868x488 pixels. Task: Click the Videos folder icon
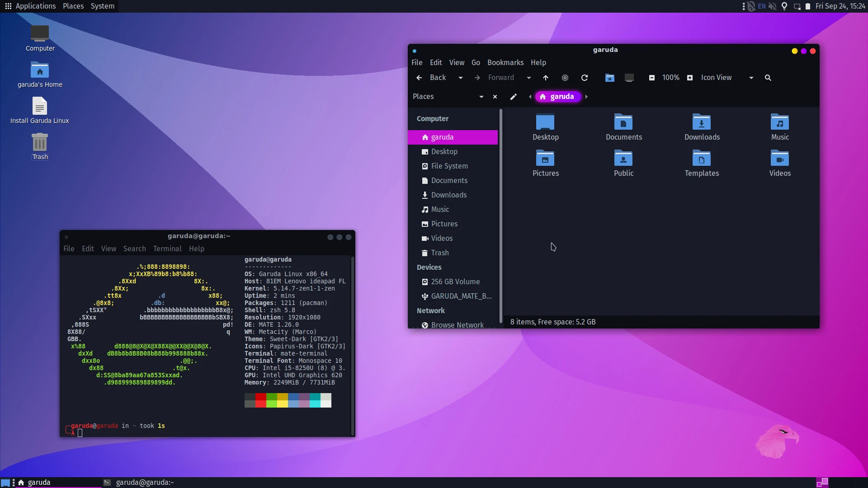tap(780, 159)
